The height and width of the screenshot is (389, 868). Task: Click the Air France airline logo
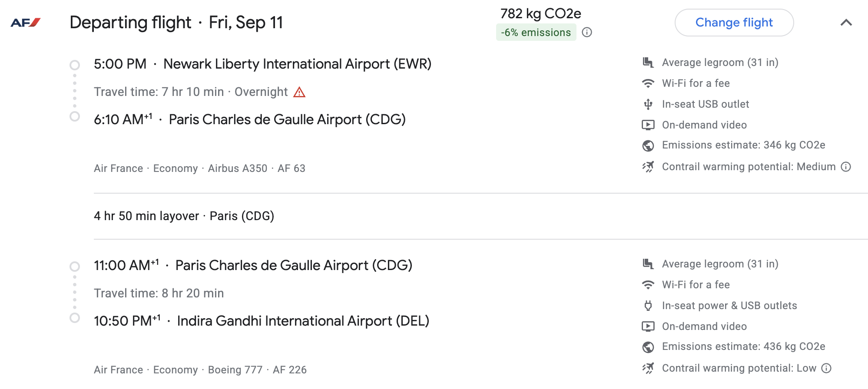click(x=26, y=23)
